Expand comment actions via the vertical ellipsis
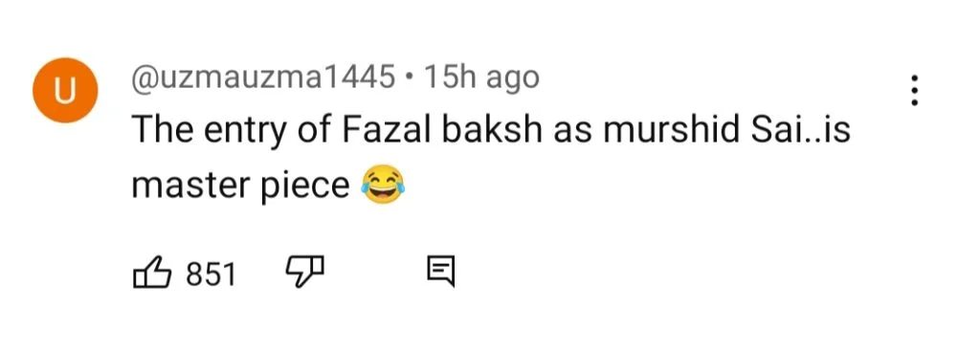Image resolution: width=980 pixels, height=352 pixels. coord(914,90)
